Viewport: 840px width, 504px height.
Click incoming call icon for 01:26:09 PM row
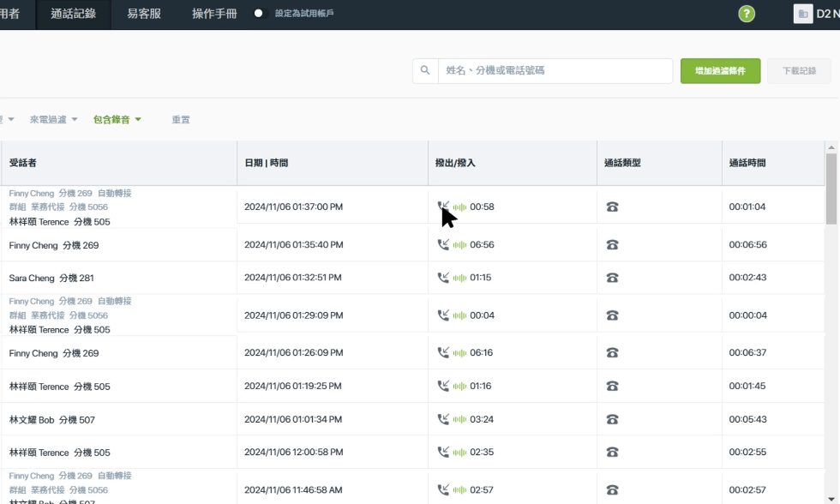[x=443, y=352]
